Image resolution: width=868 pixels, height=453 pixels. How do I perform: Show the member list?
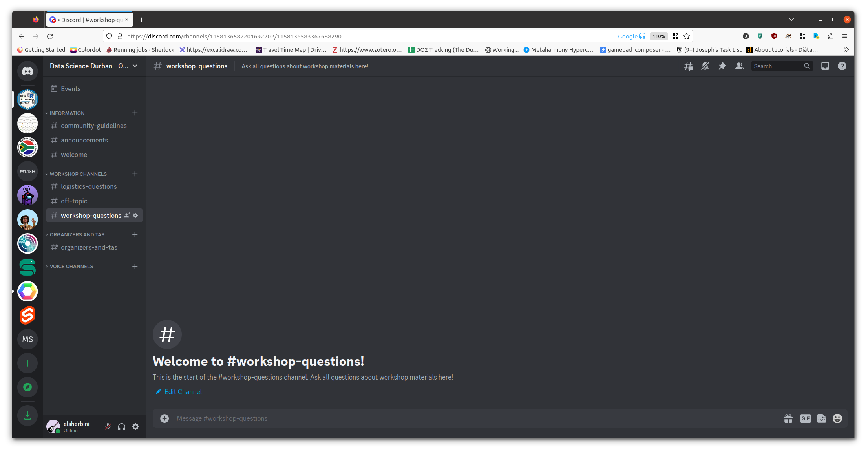tap(739, 66)
